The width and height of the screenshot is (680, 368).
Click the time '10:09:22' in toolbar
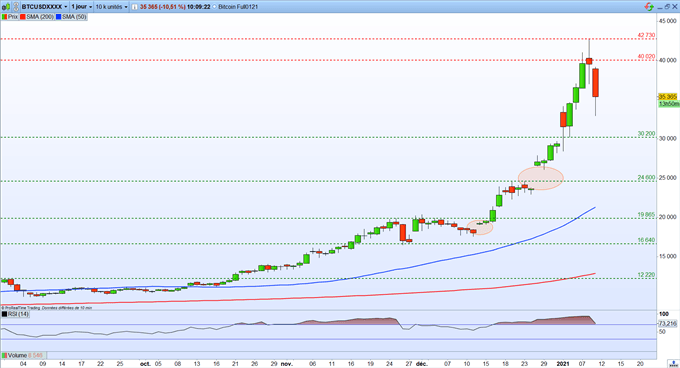tap(199, 7)
